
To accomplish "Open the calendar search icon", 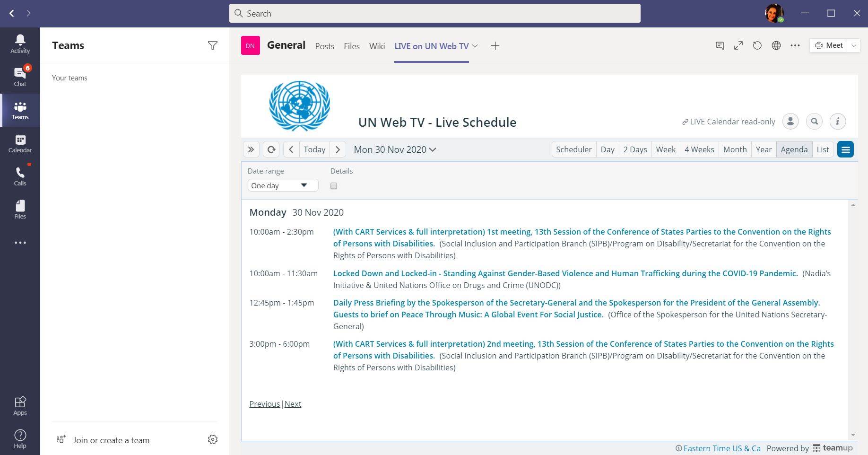I will click(814, 121).
